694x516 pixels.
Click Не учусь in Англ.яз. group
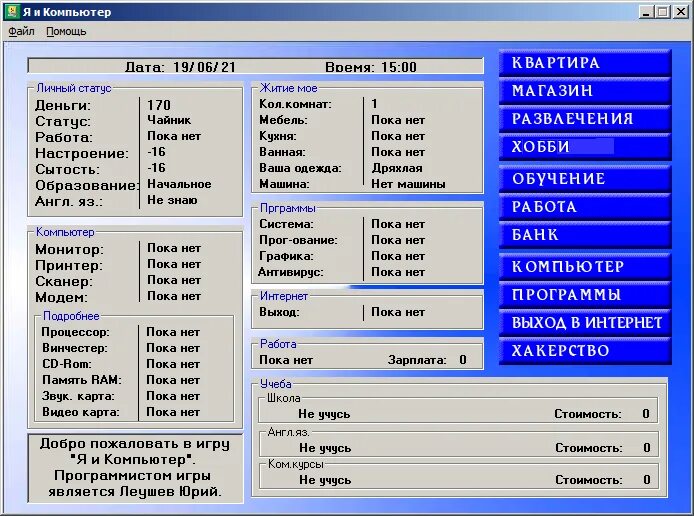(325, 448)
